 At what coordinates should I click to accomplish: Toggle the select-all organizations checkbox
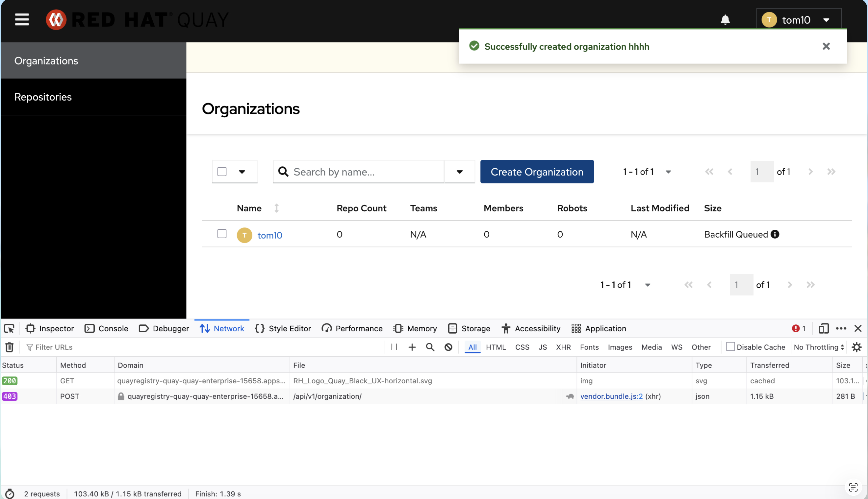coord(222,172)
